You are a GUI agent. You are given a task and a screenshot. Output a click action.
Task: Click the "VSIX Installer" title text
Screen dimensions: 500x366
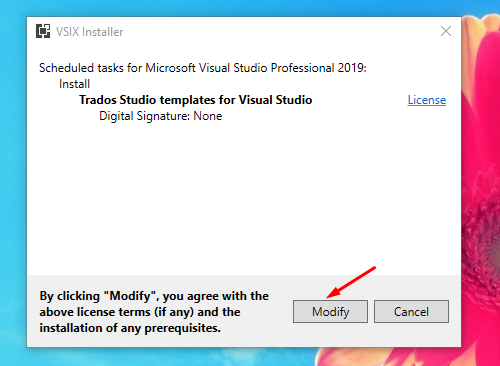coord(90,32)
